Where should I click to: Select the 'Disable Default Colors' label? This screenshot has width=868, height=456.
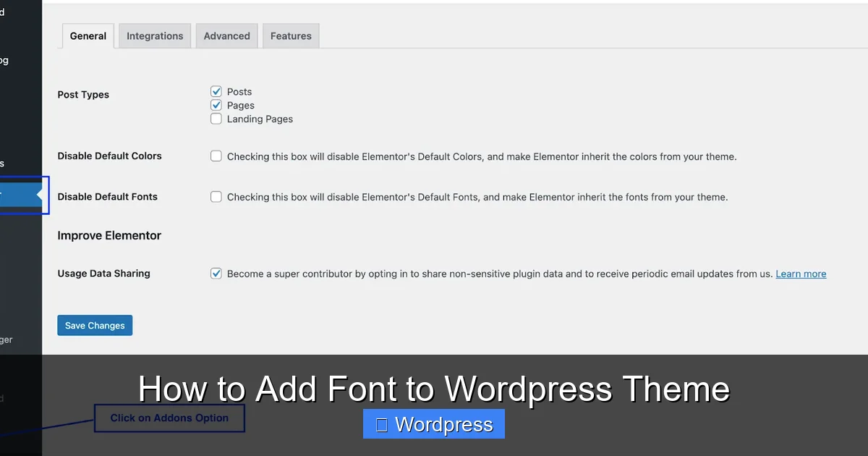pos(109,156)
